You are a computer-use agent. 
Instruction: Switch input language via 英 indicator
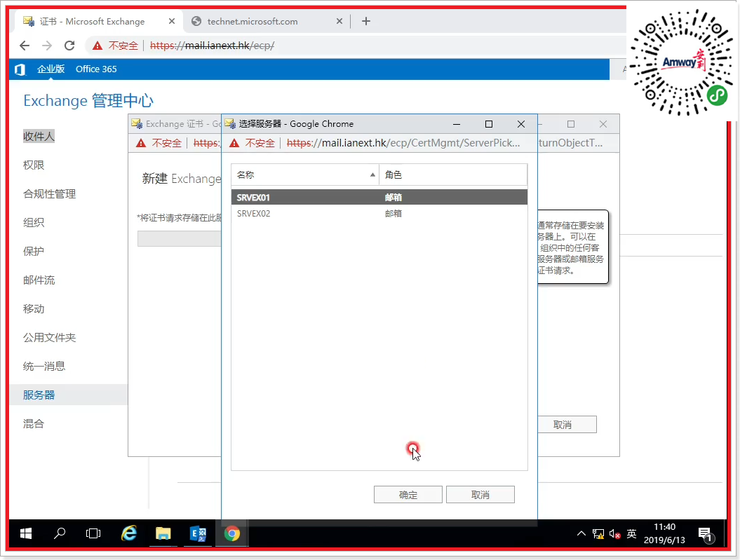(x=631, y=533)
